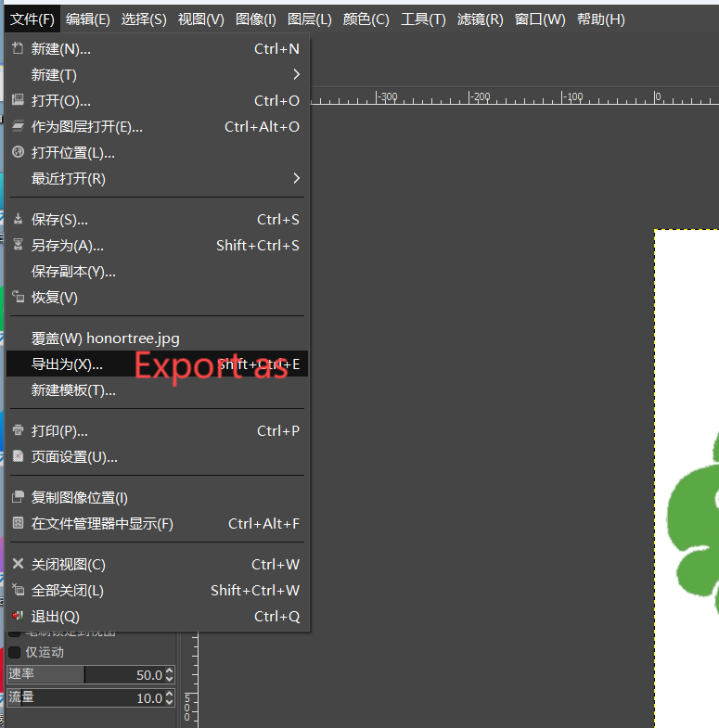Click the Ctrl+Alt+F shortcut text
This screenshot has width=719, height=728.
point(263,524)
